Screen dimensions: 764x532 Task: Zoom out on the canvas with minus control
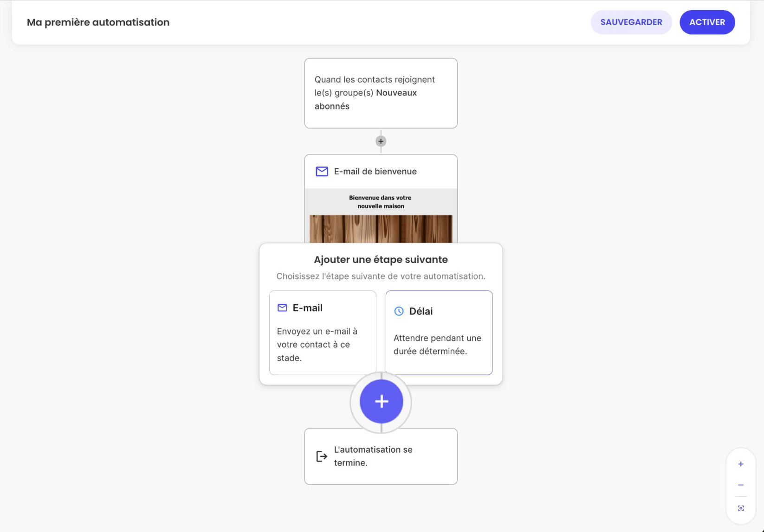[741, 485]
